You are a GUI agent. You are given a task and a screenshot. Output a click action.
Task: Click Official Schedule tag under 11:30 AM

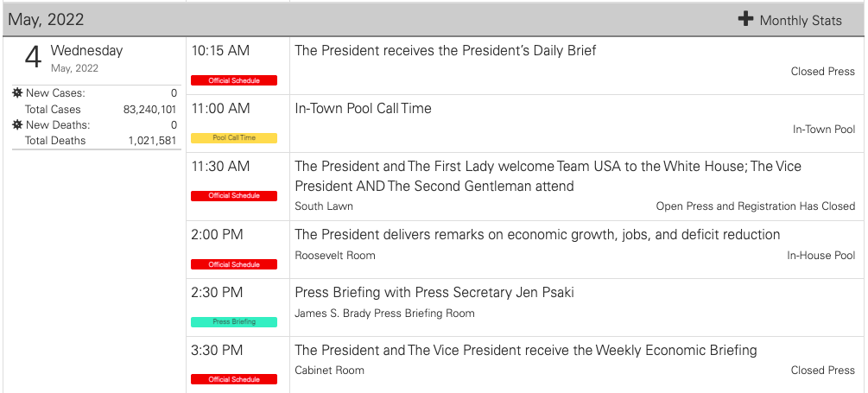click(x=233, y=195)
